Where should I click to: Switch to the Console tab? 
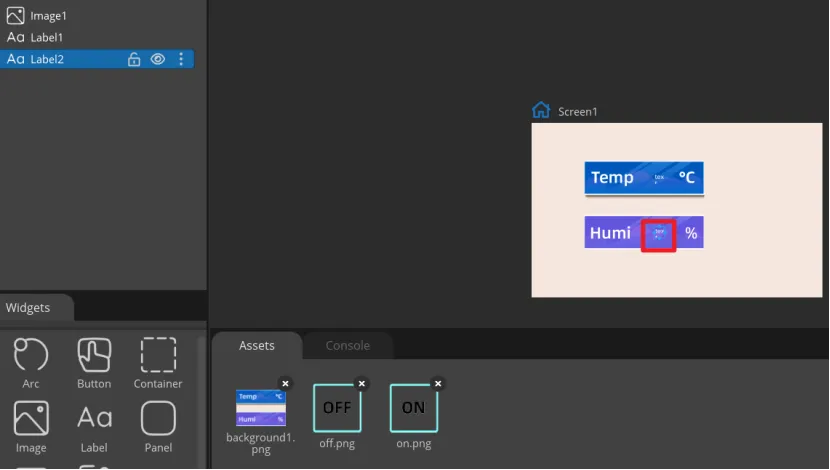pyautogui.click(x=347, y=346)
